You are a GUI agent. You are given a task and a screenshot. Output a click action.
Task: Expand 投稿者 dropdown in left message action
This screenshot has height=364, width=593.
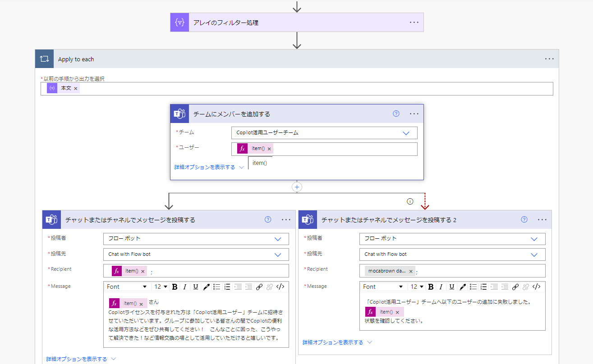point(278,239)
